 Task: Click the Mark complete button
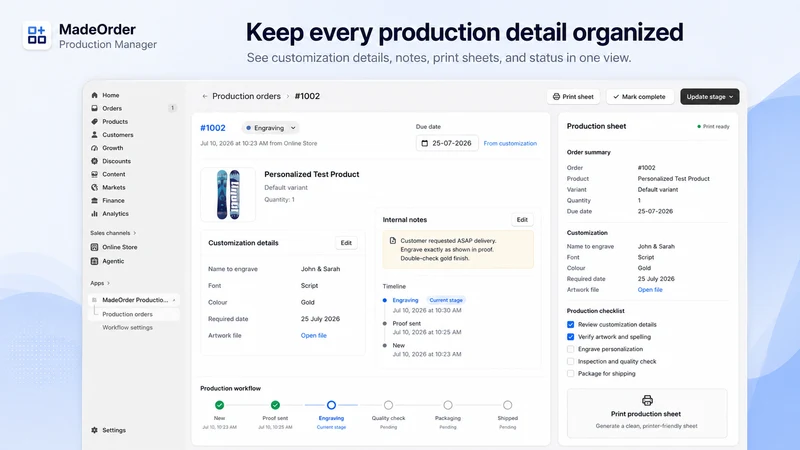coord(640,96)
